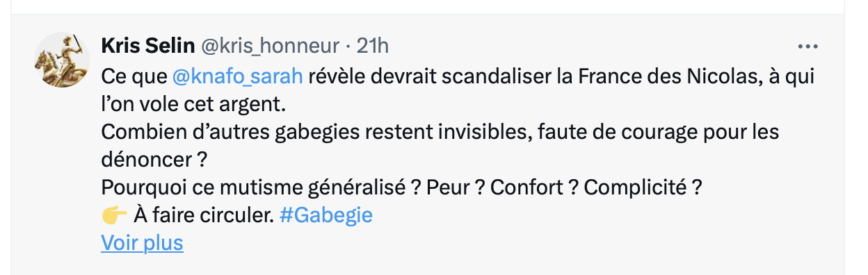Screen dimensions: 868x275
Task: Expand the tweet with Voir plus
Action: click(142, 243)
